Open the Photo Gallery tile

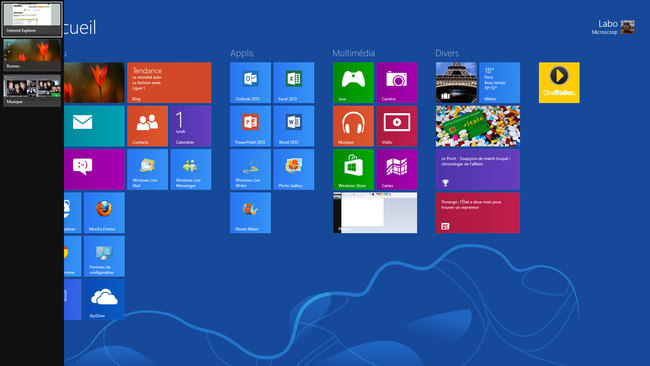pyautogui.click(x=293, y=170)
